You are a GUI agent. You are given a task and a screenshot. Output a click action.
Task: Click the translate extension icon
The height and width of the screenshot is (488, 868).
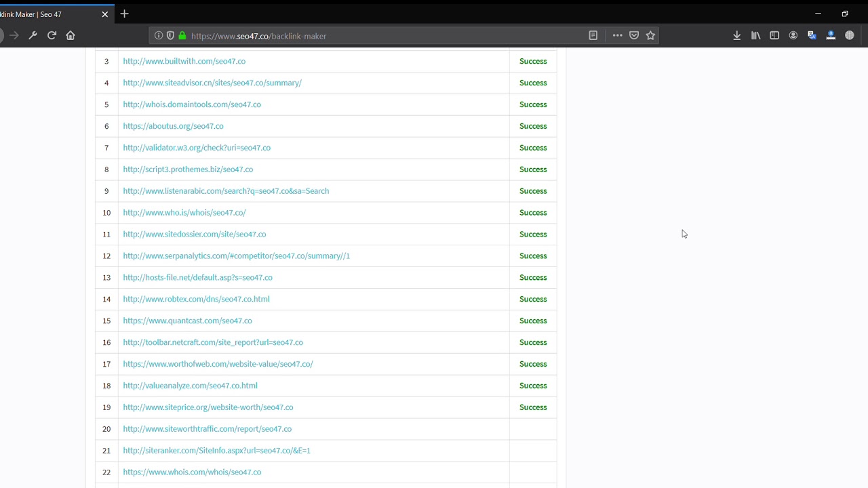[812, 35]
